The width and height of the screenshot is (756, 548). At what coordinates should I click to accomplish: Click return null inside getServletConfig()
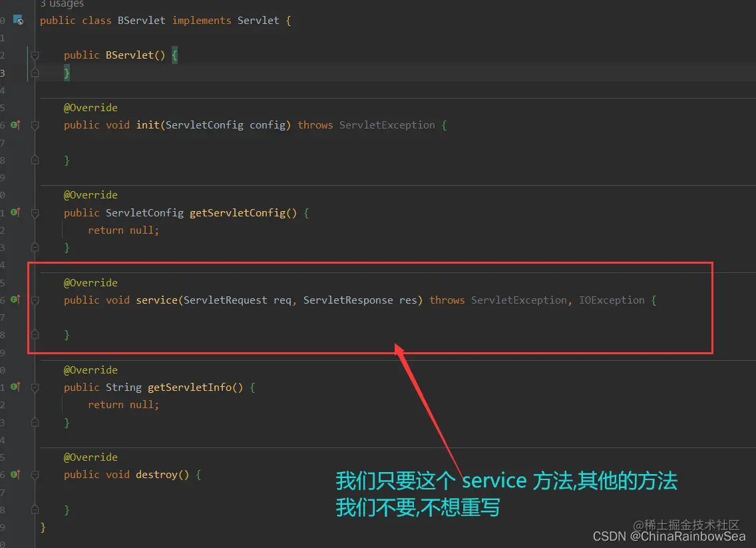tap(123, 230)
